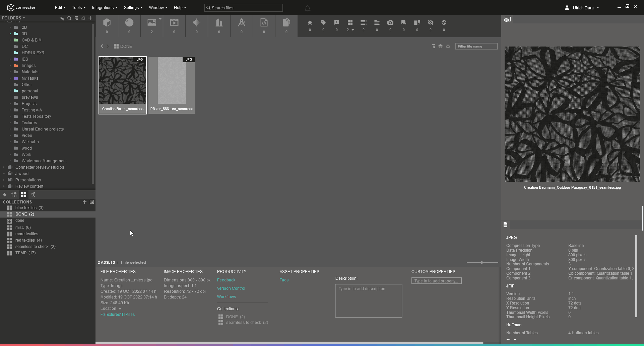Image resolution: width=644 pixels, height=346 pixels.
Task: Toggle hidden-items crossed-eye filter
Action: [x=431, y=22]
